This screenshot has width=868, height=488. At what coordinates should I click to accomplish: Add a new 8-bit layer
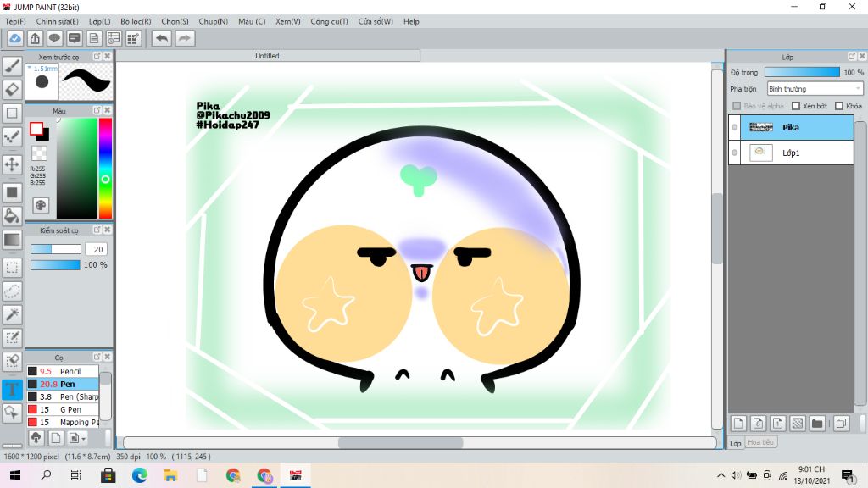pyautogui.click(x=758, y=424)
